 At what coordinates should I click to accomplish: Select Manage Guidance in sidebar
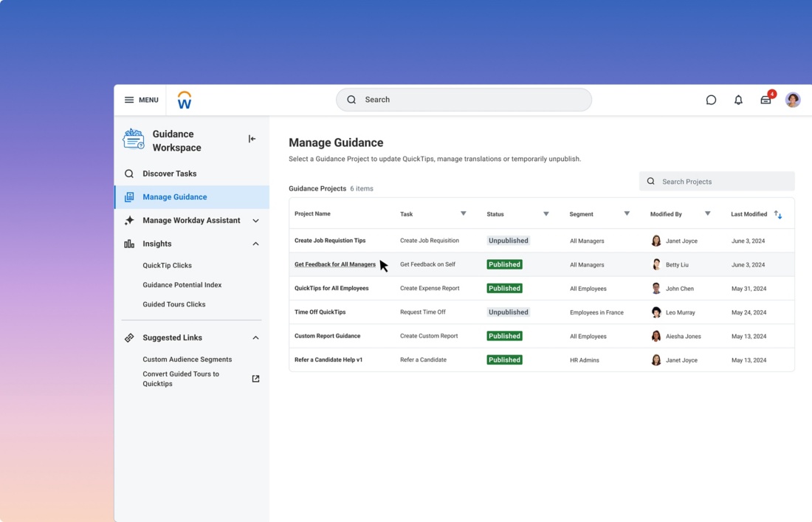pos(174,197)
